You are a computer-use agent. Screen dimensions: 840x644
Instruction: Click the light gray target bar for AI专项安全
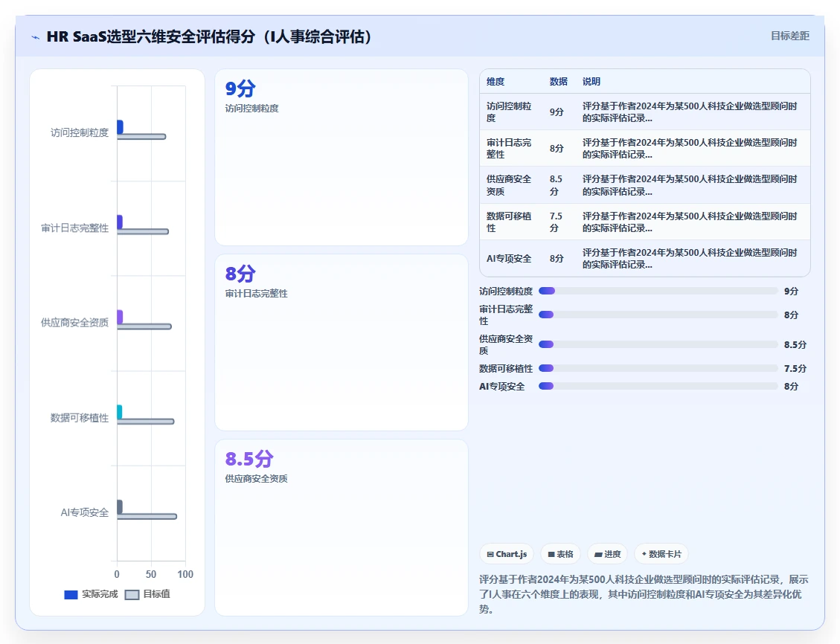click(147, 517)
